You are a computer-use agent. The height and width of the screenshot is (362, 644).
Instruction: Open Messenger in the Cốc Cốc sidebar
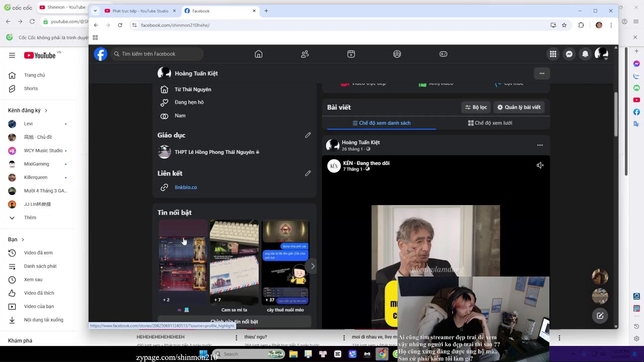click(x=636, y=64)
